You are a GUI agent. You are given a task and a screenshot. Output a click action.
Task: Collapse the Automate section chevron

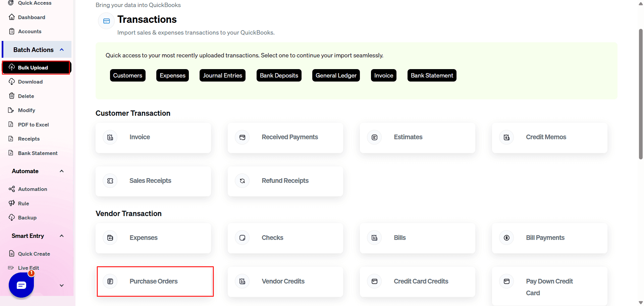(62, 171)
